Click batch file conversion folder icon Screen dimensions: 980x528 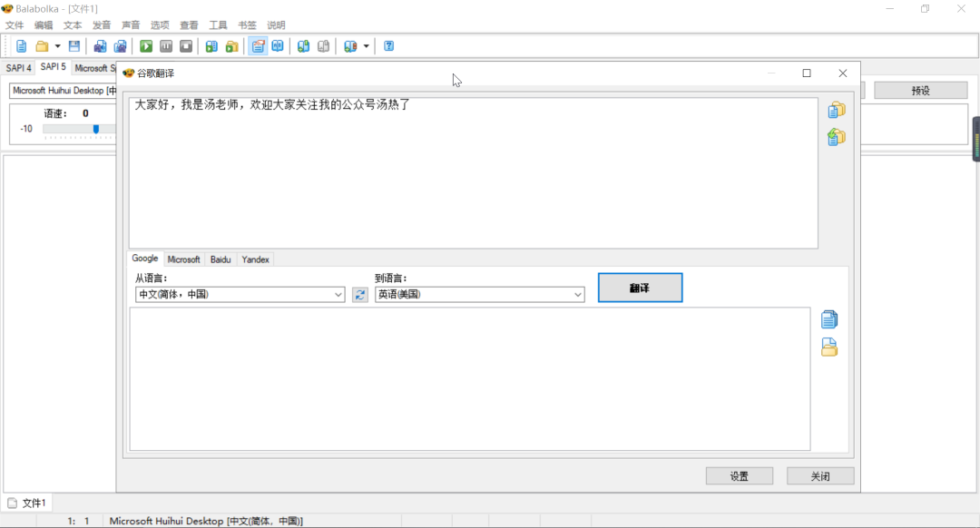[232, 46]
